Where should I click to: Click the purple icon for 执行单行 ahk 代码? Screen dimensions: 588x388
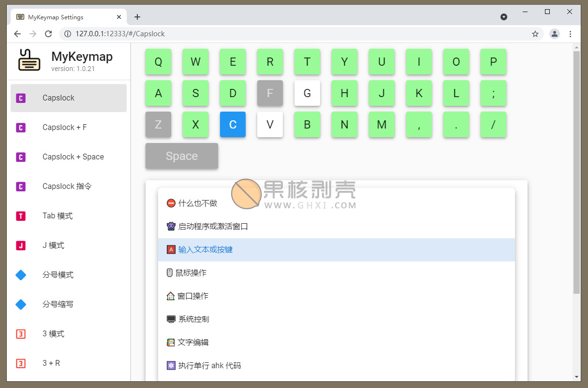click(171, 365)
